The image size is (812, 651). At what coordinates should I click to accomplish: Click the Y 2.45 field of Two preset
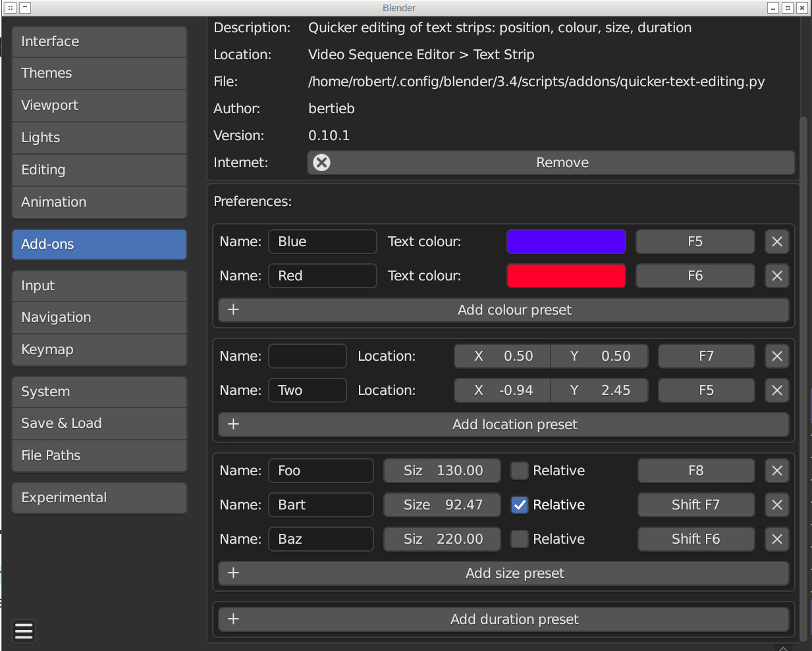pyautogui.click(x=599, y=390)
